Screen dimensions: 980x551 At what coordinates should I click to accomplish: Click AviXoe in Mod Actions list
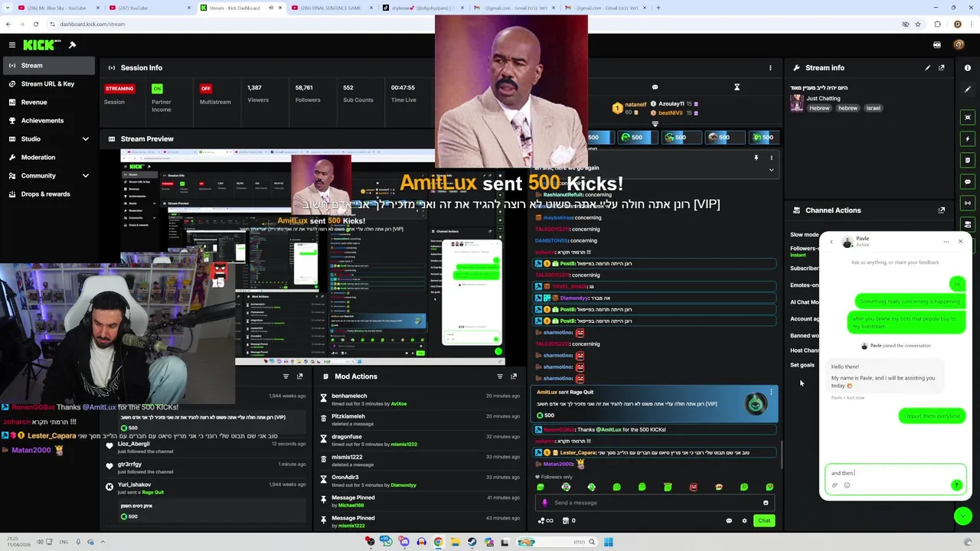[x=398, y=403]
